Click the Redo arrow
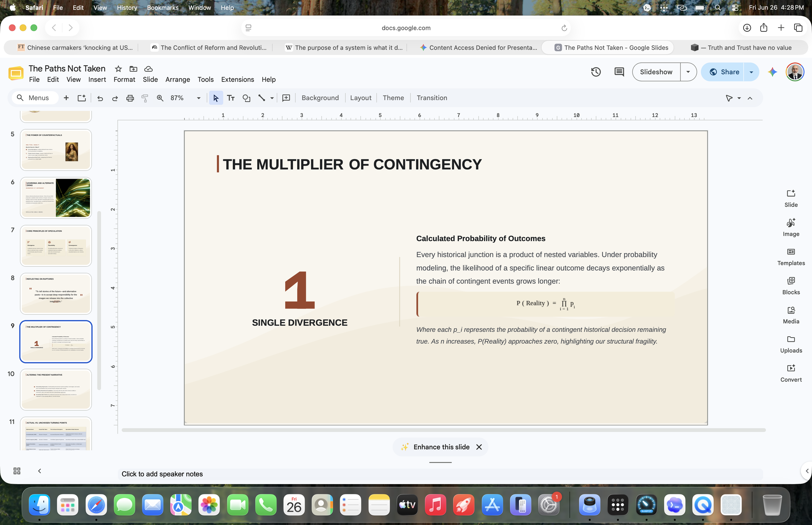812x525 pixels. pyautogui.click(x=115, y=98)
